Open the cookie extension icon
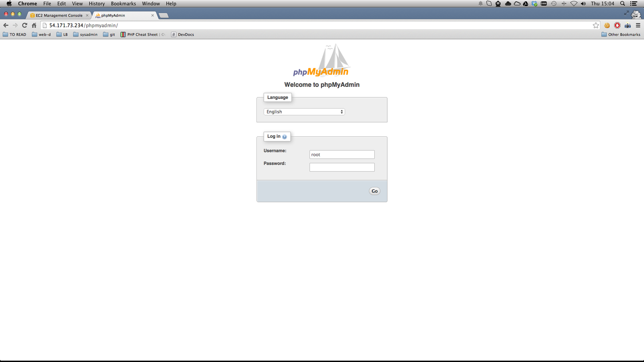This screenshot has width=644, height=362. coord(607,25)
